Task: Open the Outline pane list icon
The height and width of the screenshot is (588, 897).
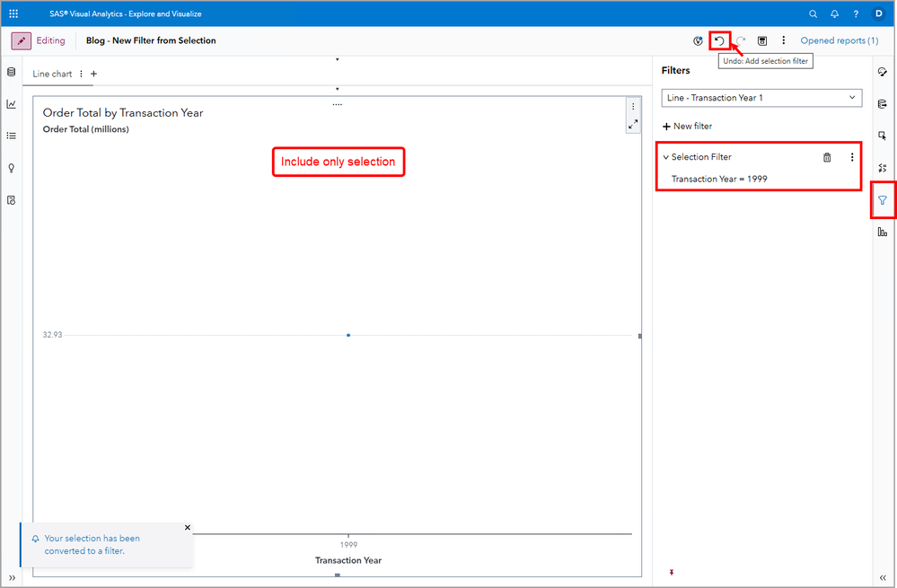Action: tap(12, 136)
